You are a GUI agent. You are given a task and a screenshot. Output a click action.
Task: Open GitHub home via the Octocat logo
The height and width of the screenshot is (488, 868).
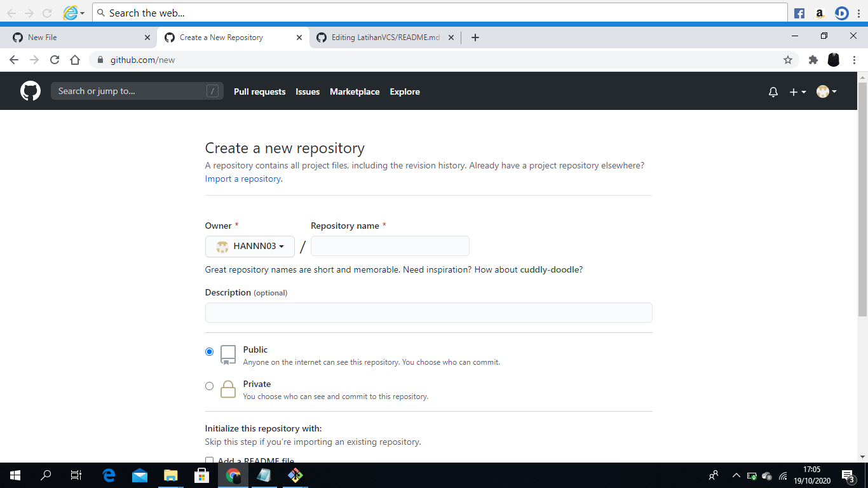click(x=30, y=91)
